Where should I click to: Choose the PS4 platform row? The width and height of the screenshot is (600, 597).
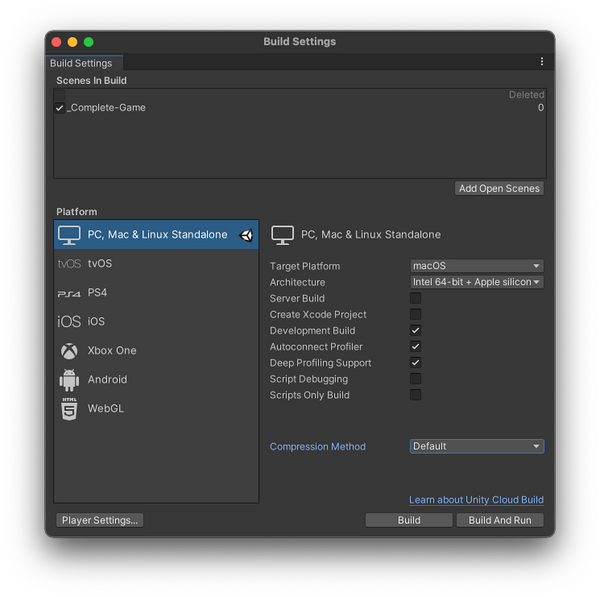[x=156, y=293]
